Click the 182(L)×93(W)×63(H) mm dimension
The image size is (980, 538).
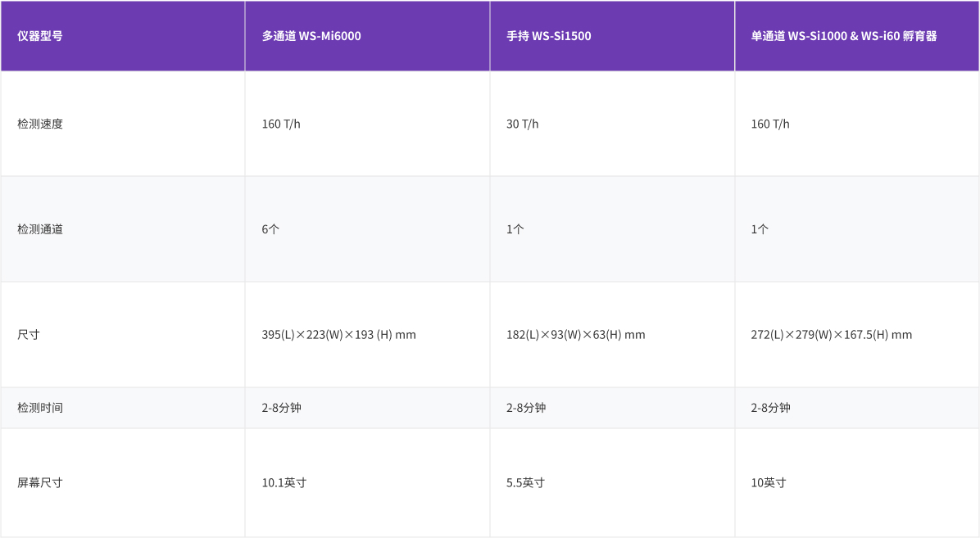click(x=575, y=335)
